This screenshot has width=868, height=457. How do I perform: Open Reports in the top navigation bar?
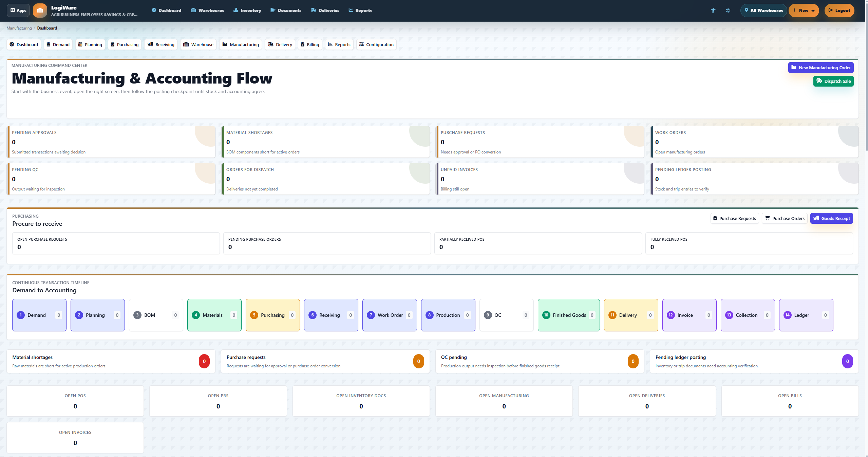(360, 11)
